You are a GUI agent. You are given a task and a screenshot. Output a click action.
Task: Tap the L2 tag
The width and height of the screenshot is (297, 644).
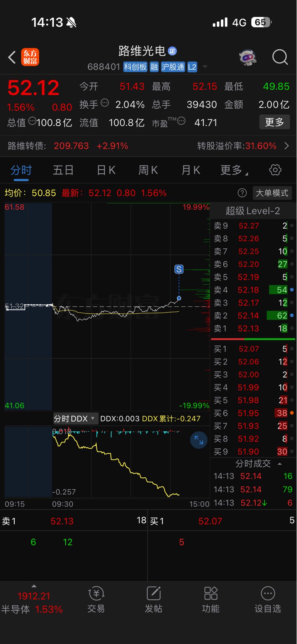[192, 67]
